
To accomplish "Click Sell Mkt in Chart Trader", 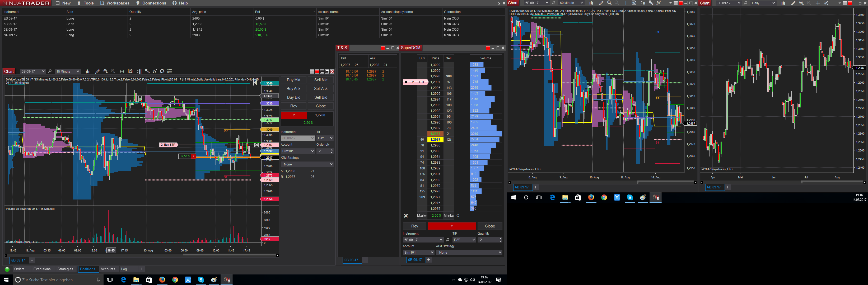I will [321, 80].
